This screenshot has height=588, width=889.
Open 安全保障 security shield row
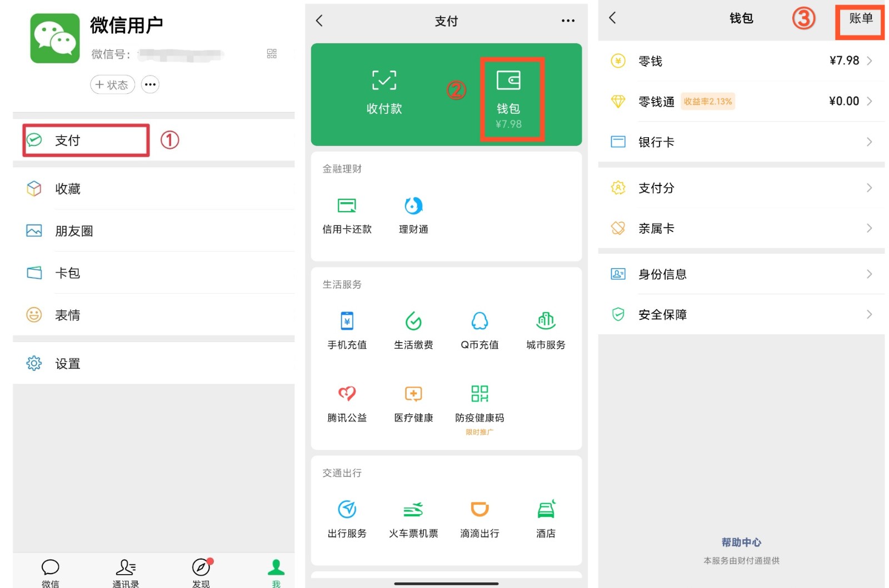[741, 314]
